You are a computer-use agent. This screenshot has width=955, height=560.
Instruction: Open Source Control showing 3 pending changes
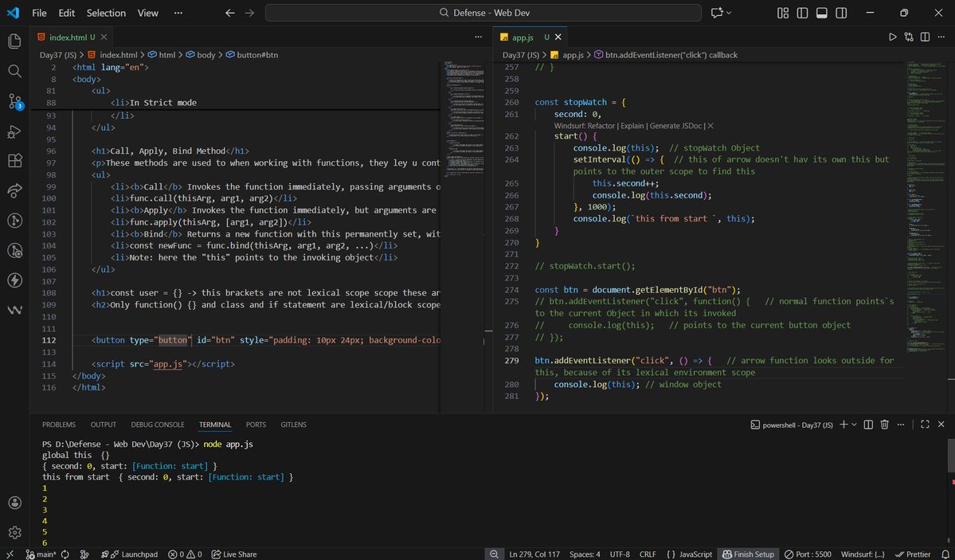click(14, 101)
